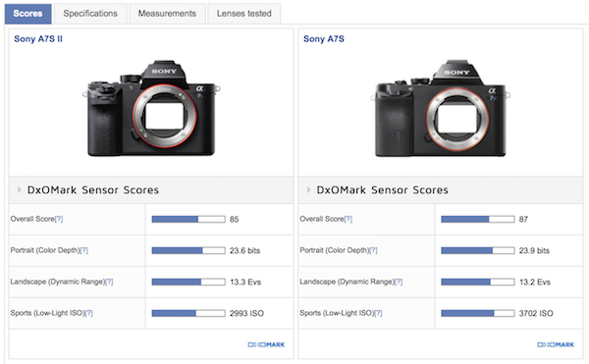The width and height of the screenshot is (589, 364).
Task: Open Portrait Color Depth help [?] for Sony A7S
Action: (x=373, y=250)
